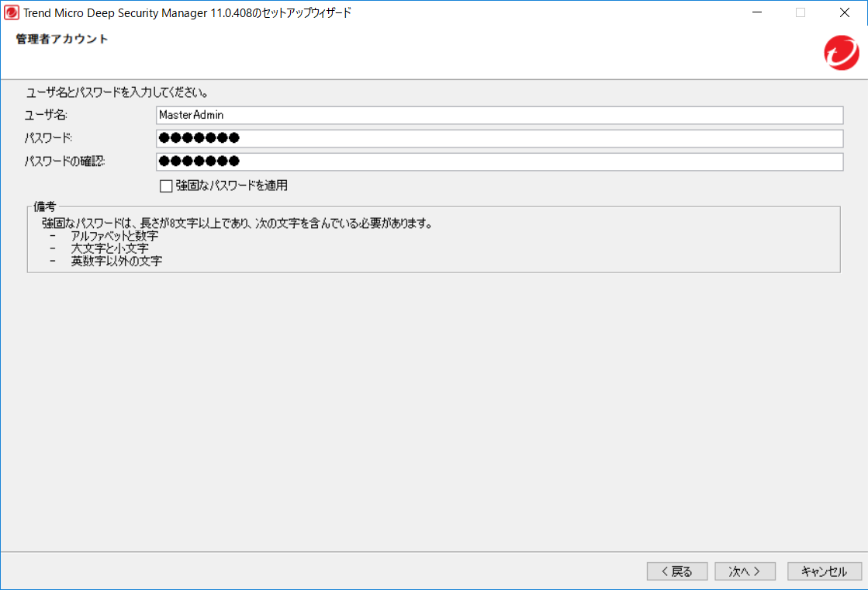The height and width of the screenshot is (590, 868).
Task: Click the 強固なパスワードは、長さが8文字以上 note sentence
Action: (237, 224)
